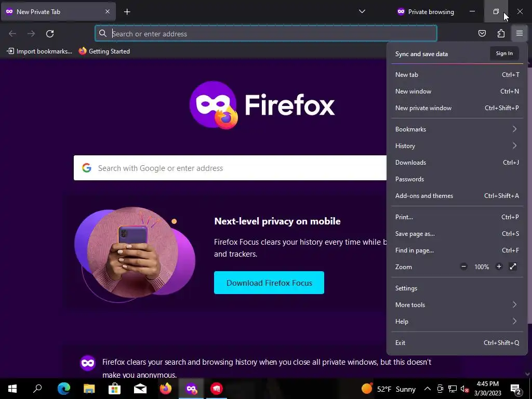Click Import bookmarks in bookmarks toolbar
Image resolution: width=532 pixels, height=399 pixels.
[x=39, y=51]
